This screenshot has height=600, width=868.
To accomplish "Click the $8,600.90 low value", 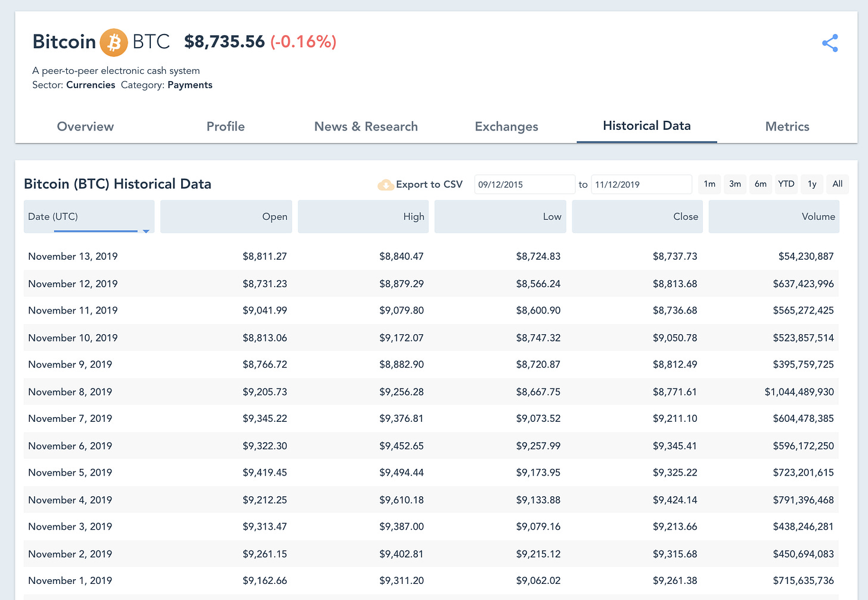I will tap(538, 310).
